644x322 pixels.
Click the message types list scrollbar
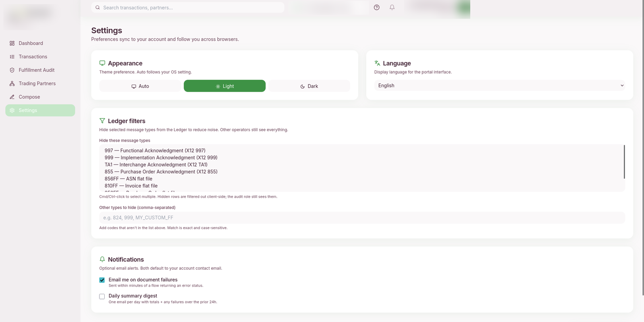pyautogui.click(x=624, y=162)
